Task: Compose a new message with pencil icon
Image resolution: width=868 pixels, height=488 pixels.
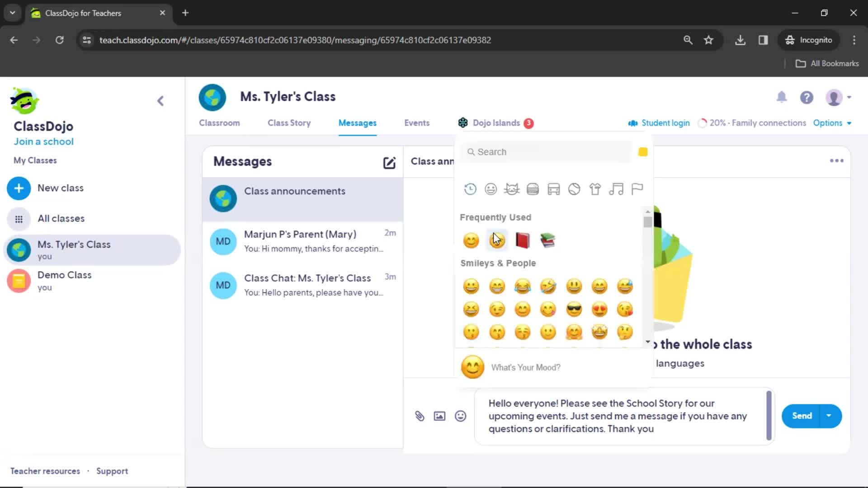Action: coord(389,163)
